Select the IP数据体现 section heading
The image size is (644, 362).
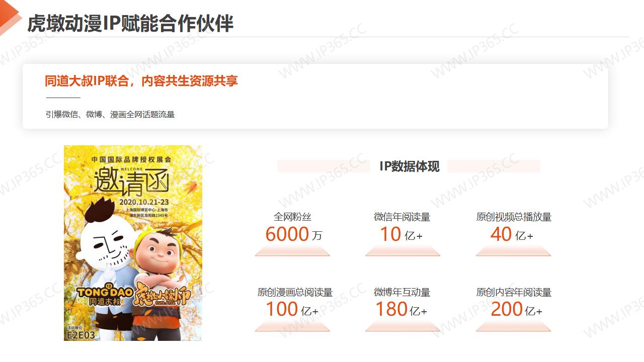409,166
